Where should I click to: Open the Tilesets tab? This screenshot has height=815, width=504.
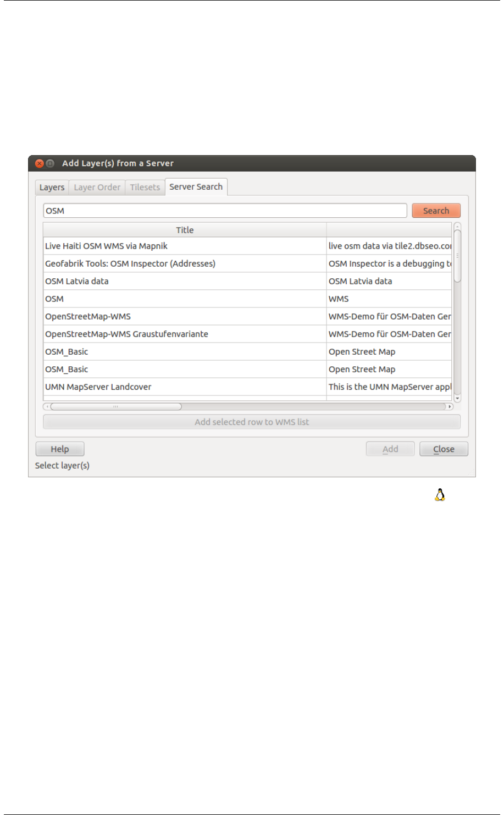pos(145,188)
